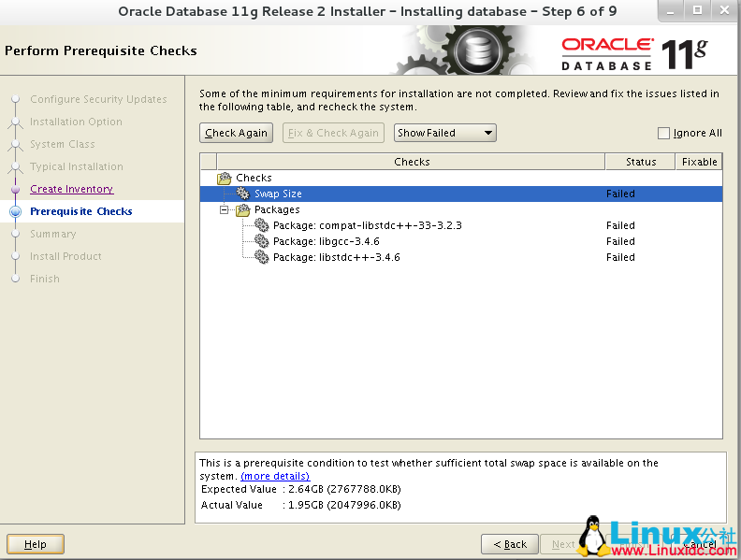Viewport: 741px width, 560px height.
Task: Click the Packages folder gear icon
Action: [x=243, y=209]
